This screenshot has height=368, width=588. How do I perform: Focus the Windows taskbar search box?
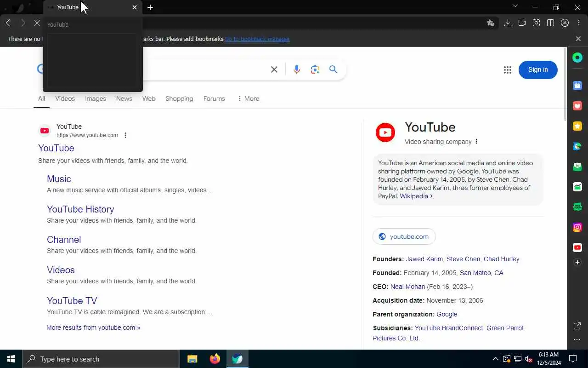101,359
